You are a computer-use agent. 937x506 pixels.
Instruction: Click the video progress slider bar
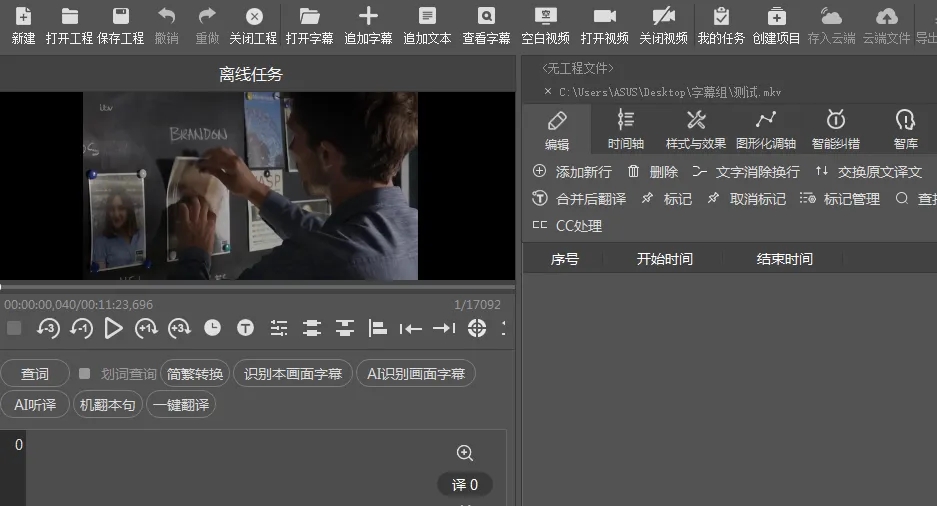tap(257, 287)
